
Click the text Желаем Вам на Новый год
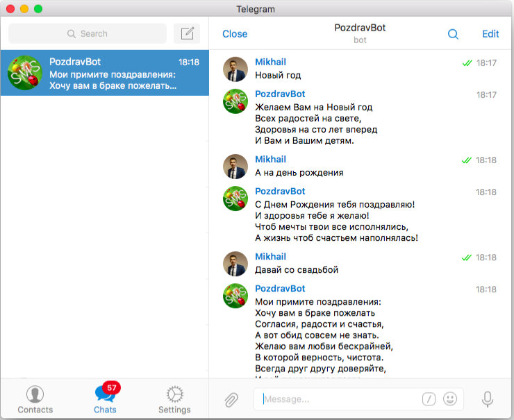tap(314, 107)
